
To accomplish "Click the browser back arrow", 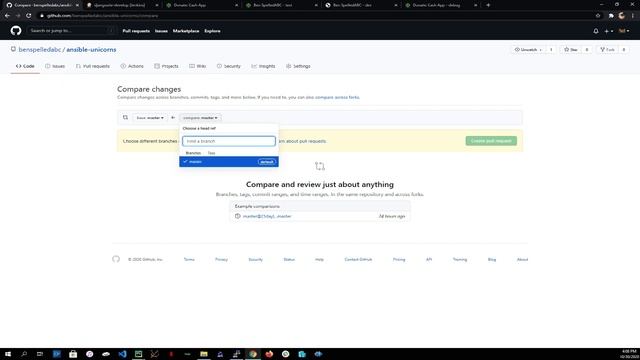I will tap(7, 16).
